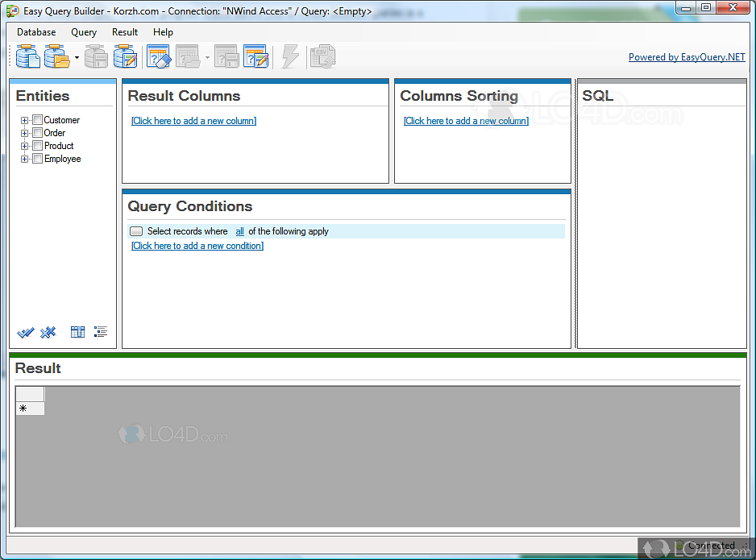Click the table columns view icon in Entities
Image resolution: width=756 pixels, height=560 pixels.
(x=77, y=332)
